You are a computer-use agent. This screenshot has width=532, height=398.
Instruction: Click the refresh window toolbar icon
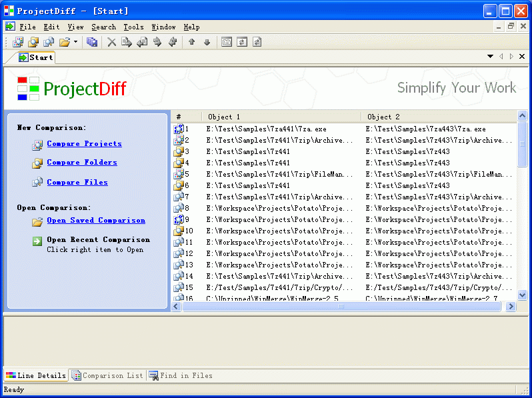(x=242, y=42)
